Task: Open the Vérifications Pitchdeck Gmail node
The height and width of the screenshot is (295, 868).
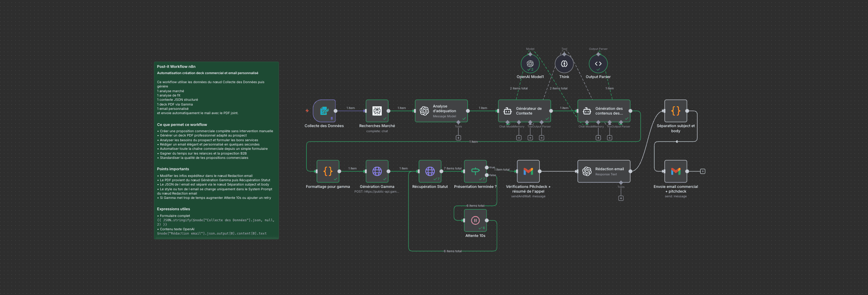Action: tap(528, 171)
